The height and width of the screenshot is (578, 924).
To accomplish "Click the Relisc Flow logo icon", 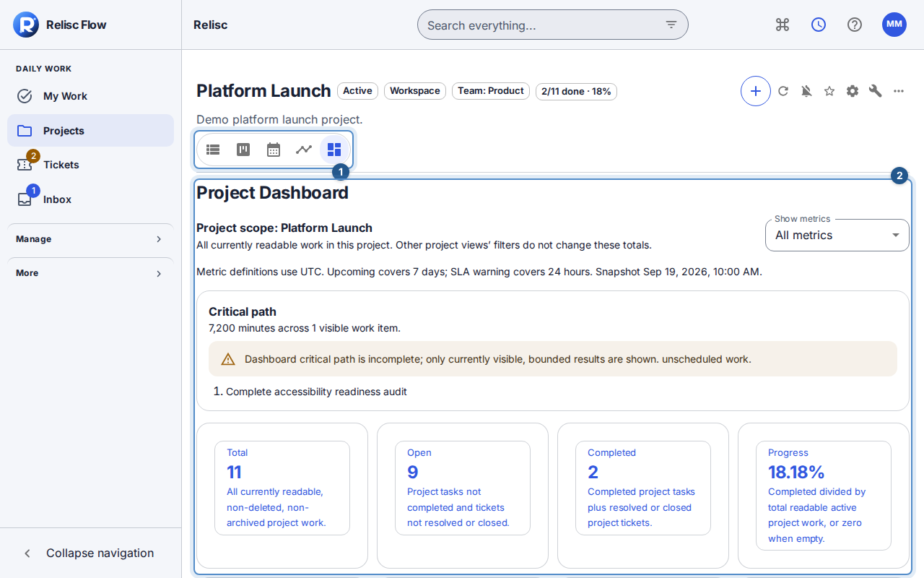I will 26,25.
